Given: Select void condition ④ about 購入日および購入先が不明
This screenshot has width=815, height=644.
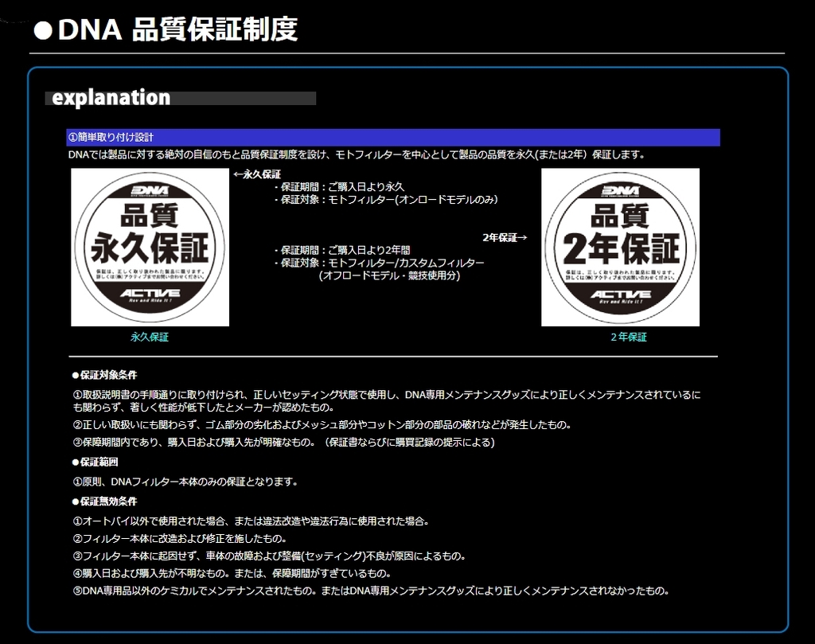Looking at the screenshot, I should [x=232, y=573].
